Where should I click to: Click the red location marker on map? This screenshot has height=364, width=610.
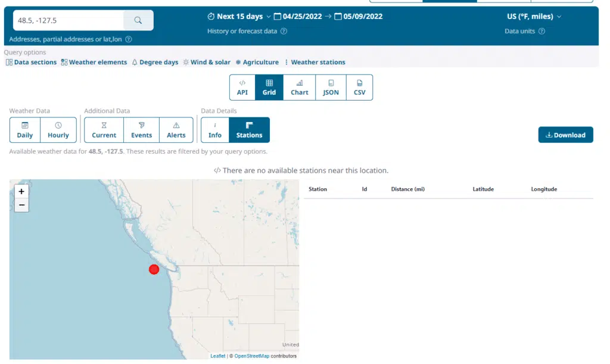pos(154,269)
